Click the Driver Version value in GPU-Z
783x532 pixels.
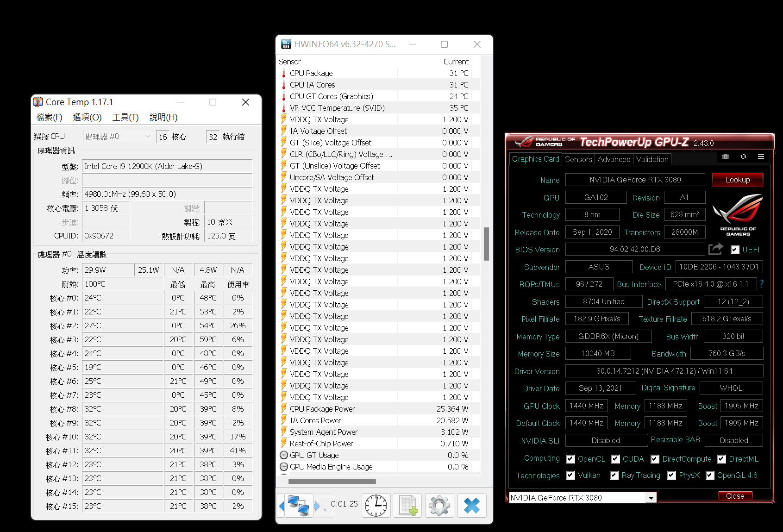click(664, 371)
